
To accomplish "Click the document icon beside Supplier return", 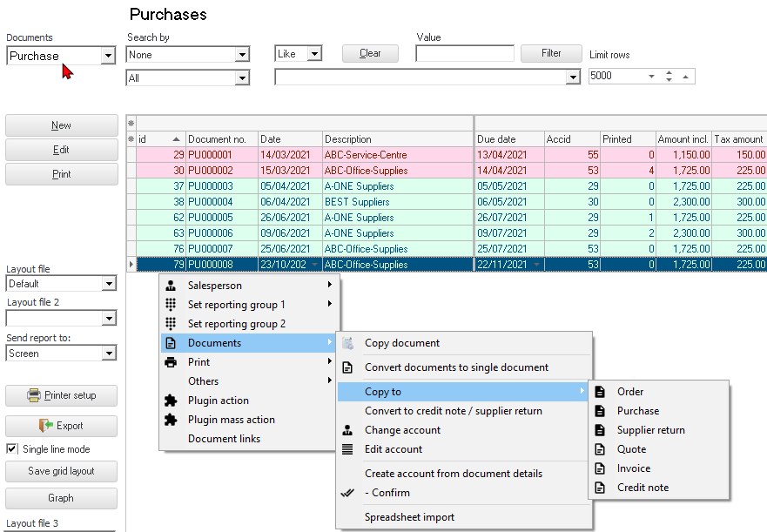I will pos(600,430).
